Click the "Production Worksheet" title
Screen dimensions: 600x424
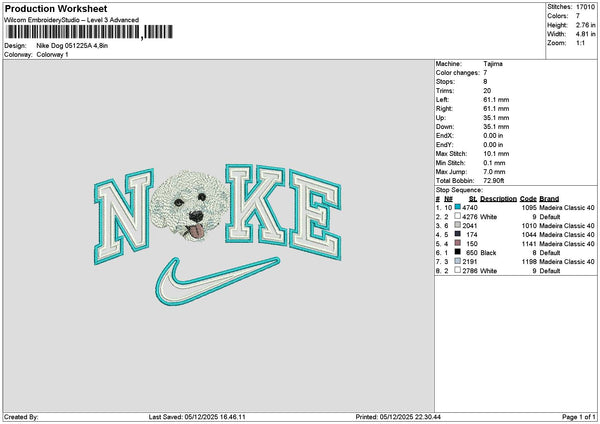click(x=56, y=9)
